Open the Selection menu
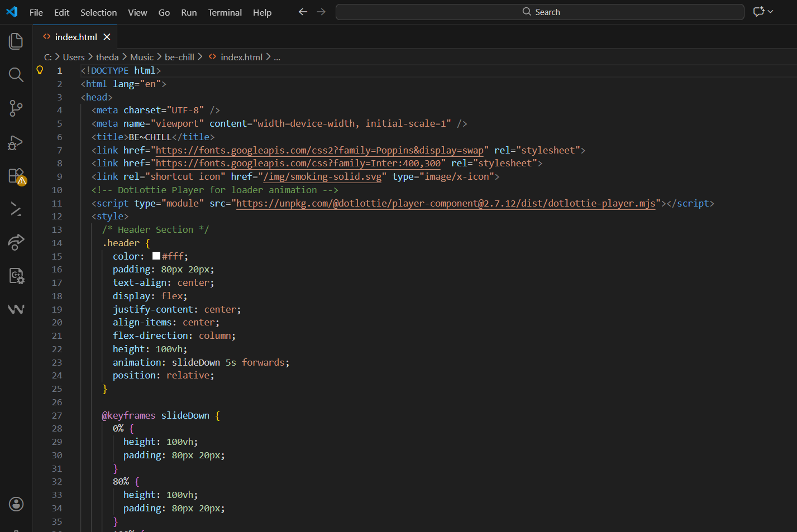This screenshot has width=797, height=532. (98, 12)
